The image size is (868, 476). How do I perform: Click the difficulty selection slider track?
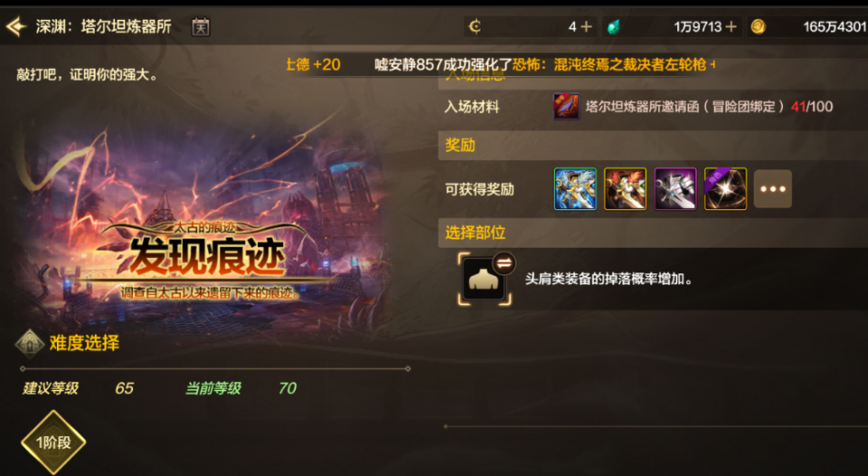215,368
